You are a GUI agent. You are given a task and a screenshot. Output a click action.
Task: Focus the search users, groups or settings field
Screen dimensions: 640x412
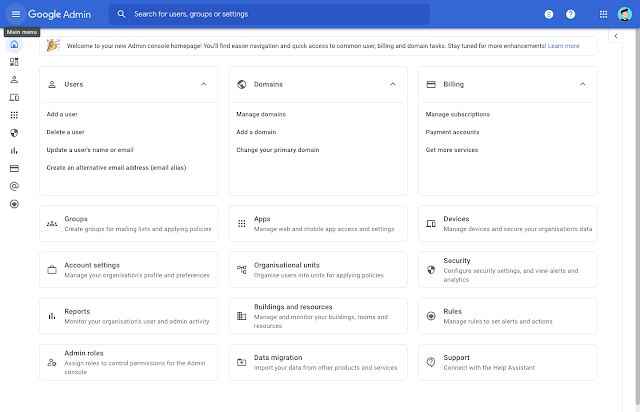[300, 14]
